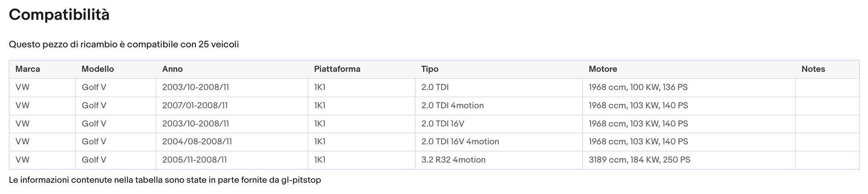
Task: Click the Anno column header
Action: click(x=173, y=69)
